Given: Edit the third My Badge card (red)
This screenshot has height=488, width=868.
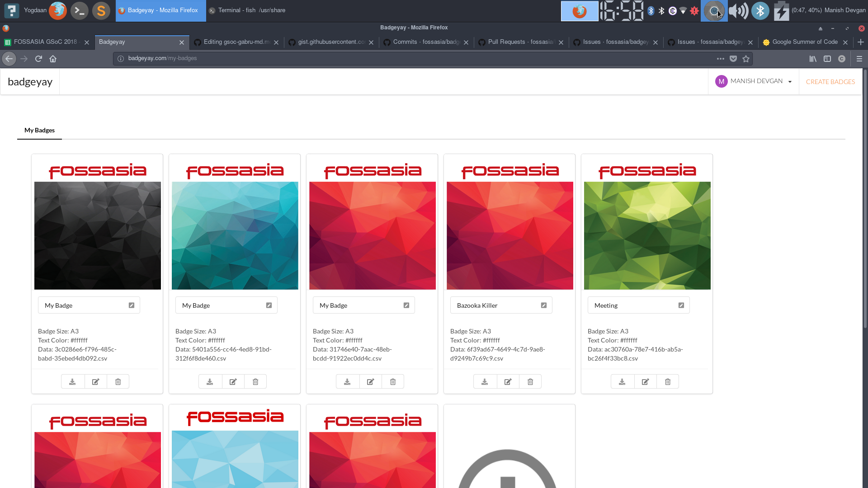Looking at the screenshot, I should coord(371,382).
